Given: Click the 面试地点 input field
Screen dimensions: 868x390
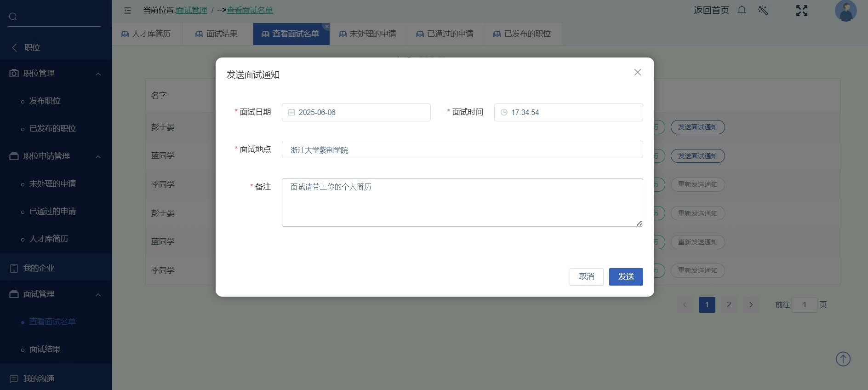Looking at the screenshot, I should click(x=462, y=149).
